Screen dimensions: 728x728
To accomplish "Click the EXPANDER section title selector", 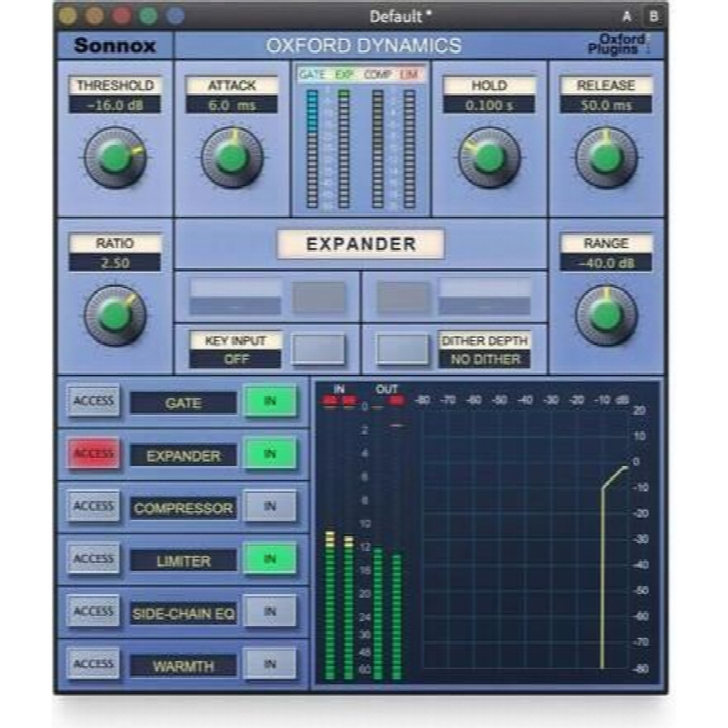I will [361, 244].
